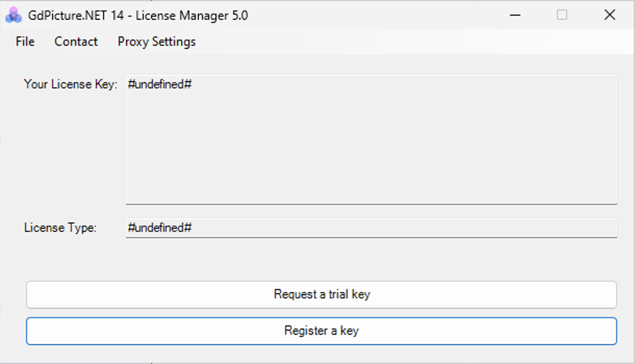Close the License Manager window
The image size is (635, 364).
point(609,15)
